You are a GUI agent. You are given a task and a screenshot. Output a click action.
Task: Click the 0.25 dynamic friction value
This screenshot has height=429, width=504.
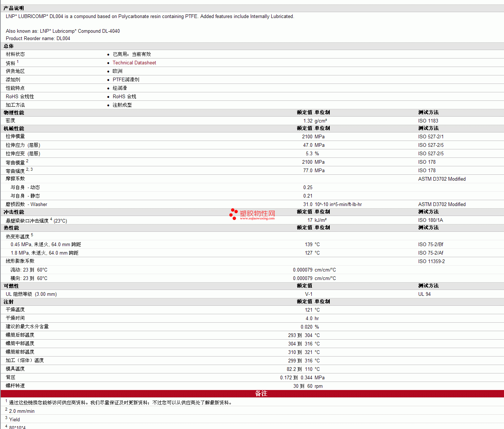(x=308, y=188)
